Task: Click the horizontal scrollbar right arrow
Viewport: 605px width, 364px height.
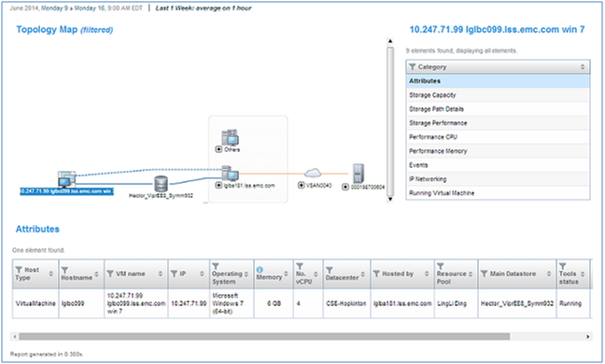Action: pos(588,337)
